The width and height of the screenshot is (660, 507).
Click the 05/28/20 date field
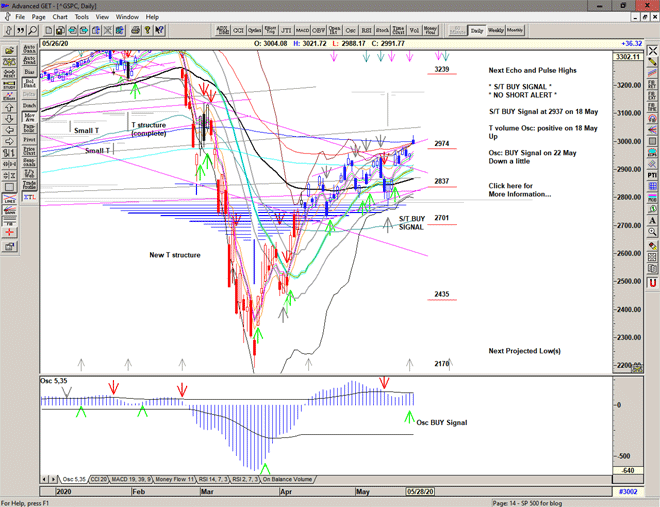click(x=420, y=491)
